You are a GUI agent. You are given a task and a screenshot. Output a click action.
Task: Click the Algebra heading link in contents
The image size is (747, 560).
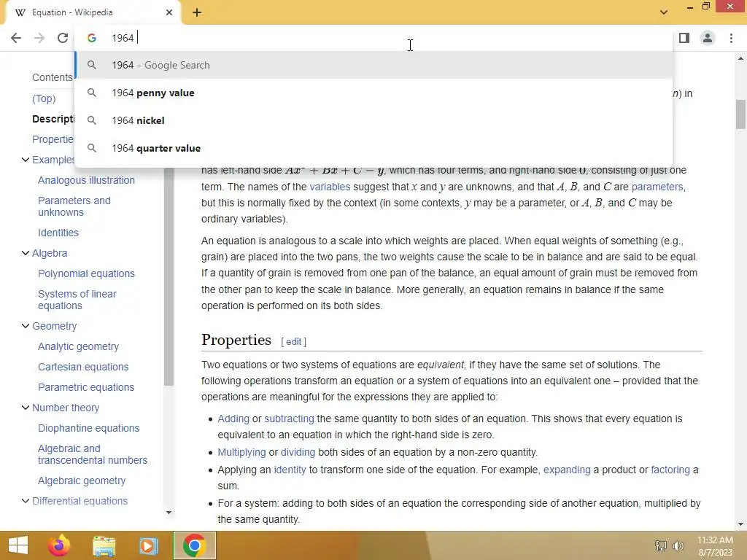pyautogui.click(x=50, y=253)
